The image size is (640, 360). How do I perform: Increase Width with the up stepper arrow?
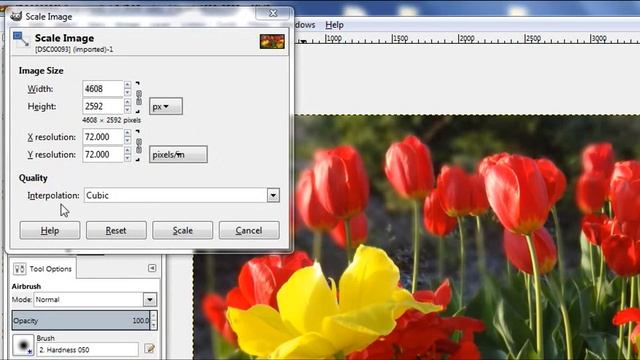point(128,84)
